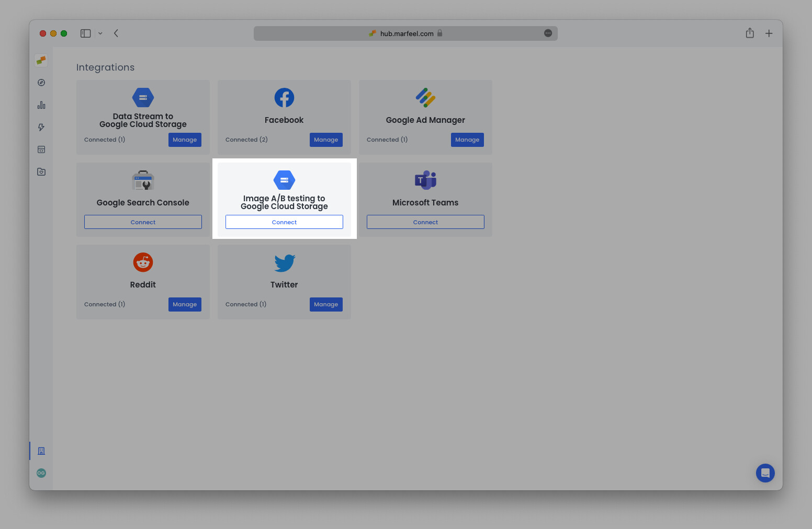Click the OG avatar at the sidebar bottom
The width and height of the screenshot is (812, 529).
point(41,473)
